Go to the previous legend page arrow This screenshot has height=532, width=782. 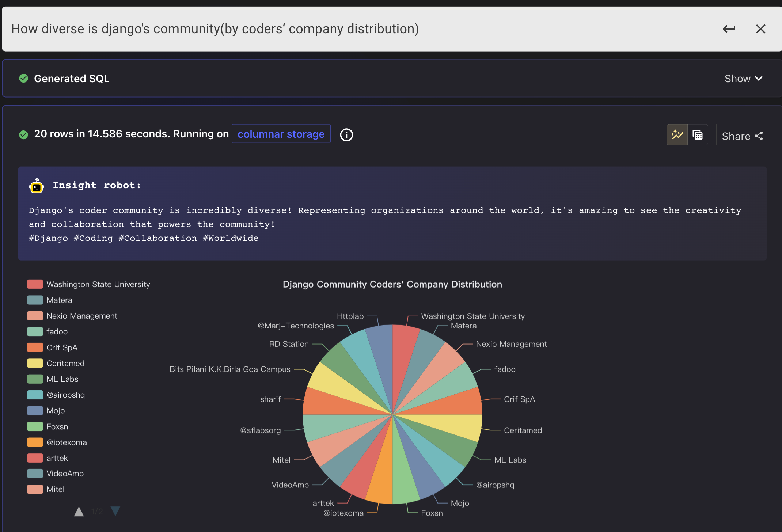[79, 511]
